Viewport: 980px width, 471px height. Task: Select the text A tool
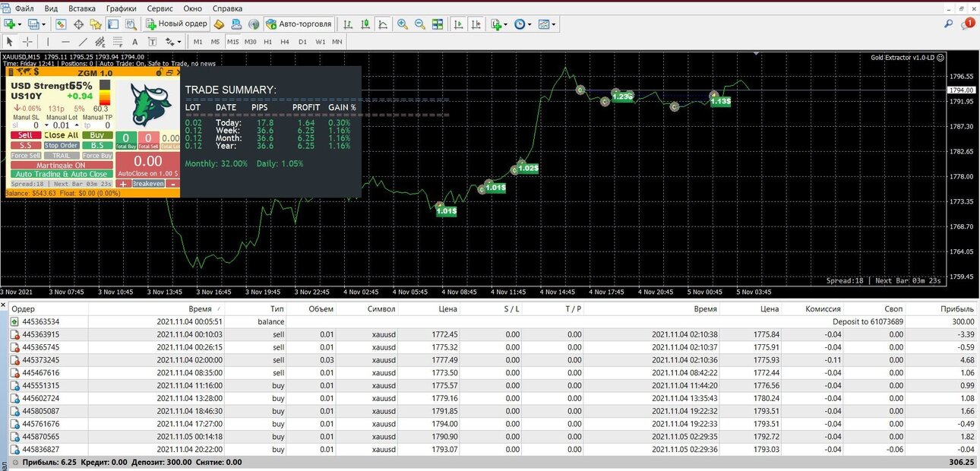(x=134, y=42)
